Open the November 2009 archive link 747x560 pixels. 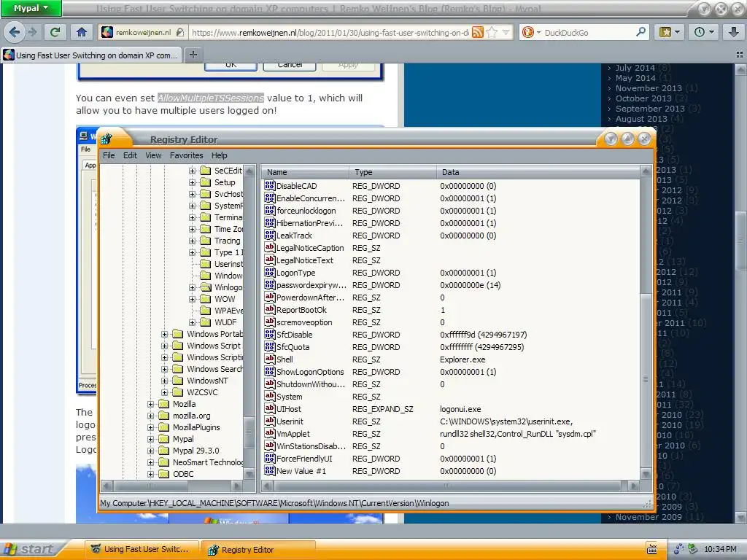click(x=649, y=517)
